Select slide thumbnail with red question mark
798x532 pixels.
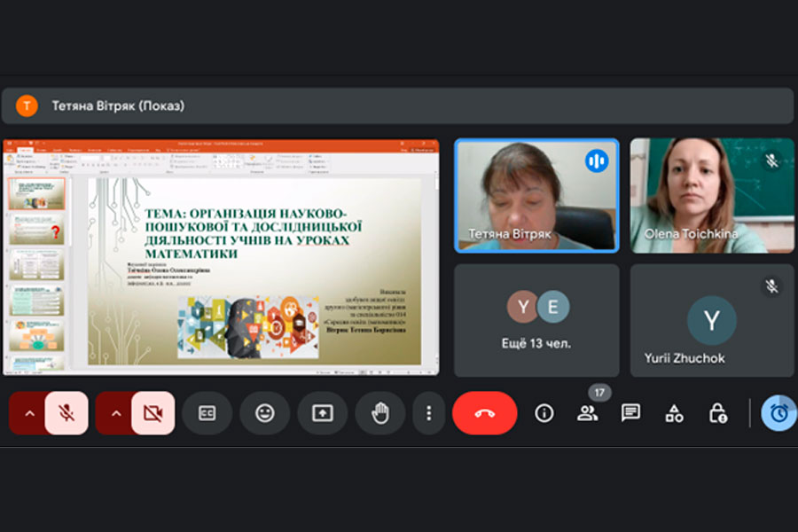coord(36,229)
